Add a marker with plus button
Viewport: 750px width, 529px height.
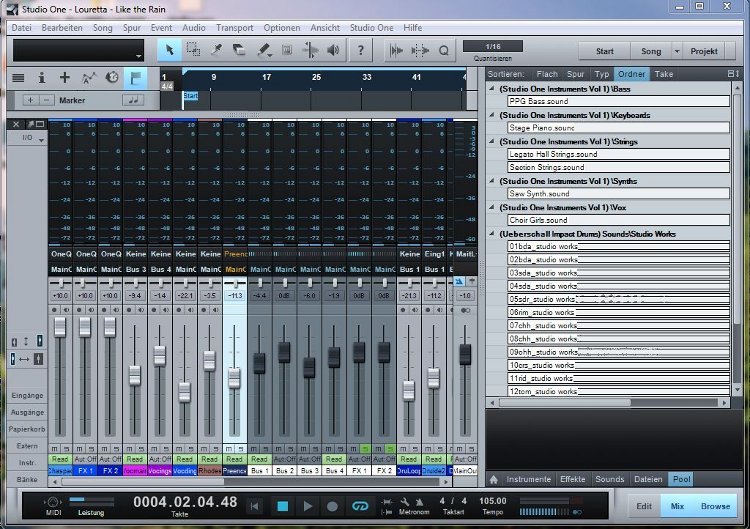(x=30, y=100)
